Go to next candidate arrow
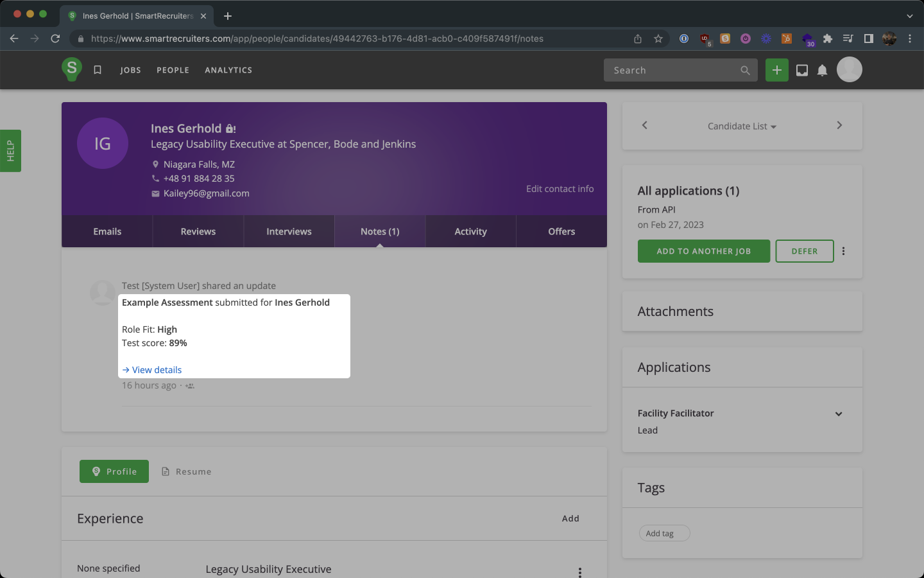The image size is (924, 578). [x=839, y=125]
